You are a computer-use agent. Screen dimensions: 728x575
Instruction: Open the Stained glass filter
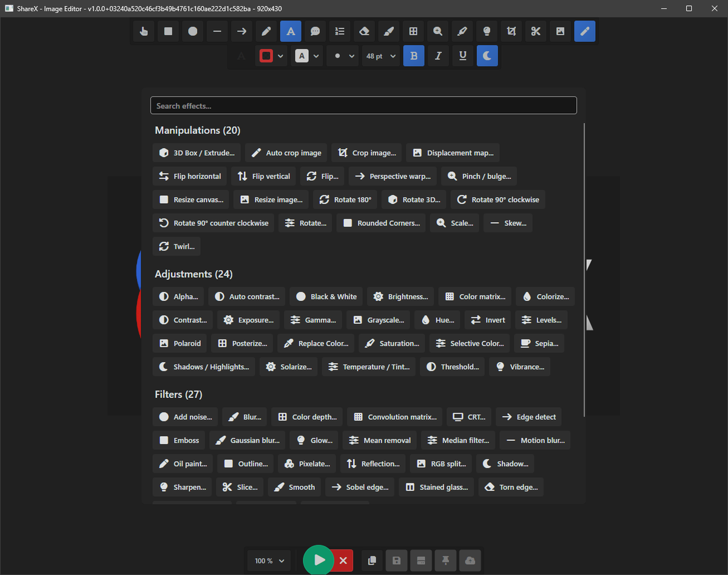coord(437,487)
